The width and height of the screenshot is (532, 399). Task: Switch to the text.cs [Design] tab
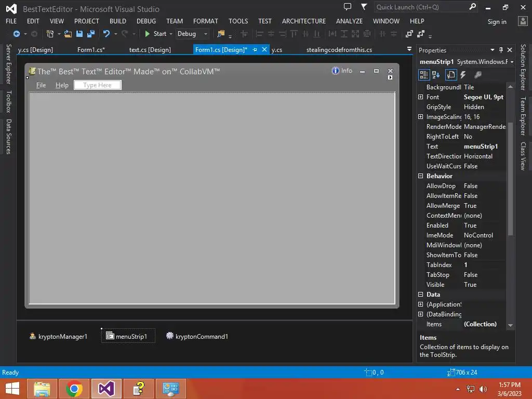pos(150,49)
